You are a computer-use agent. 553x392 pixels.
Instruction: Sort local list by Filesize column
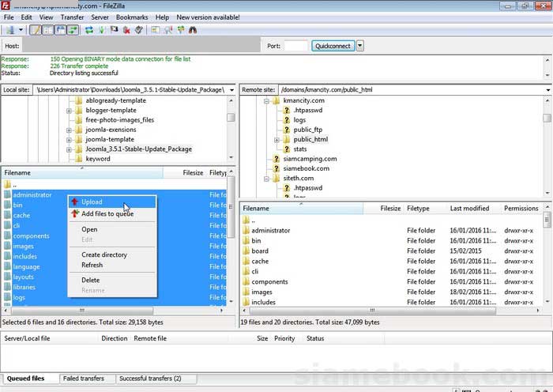pyautogui.click(x=185, y=173)
